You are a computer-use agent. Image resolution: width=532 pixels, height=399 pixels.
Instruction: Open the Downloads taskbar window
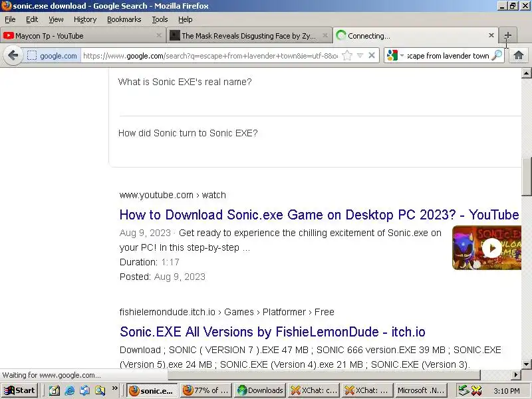click(x=260, y=390)
